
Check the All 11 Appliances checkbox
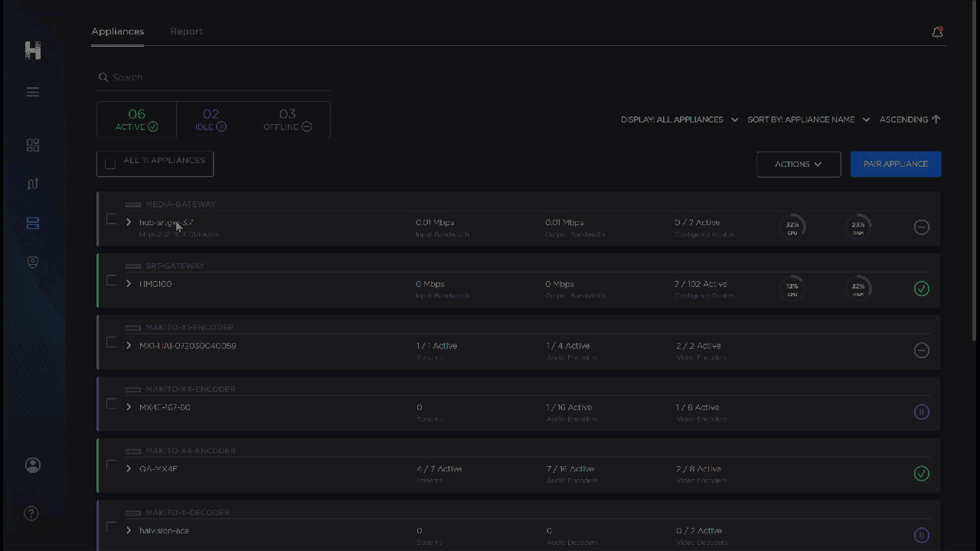110,164
